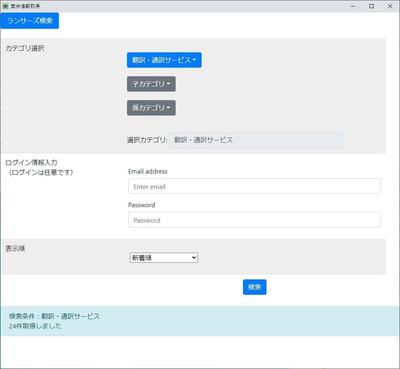
Task: Click the カテゴリ選択 label
Action: (25, 48)
